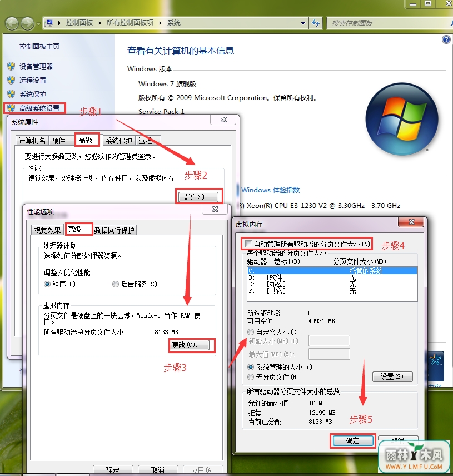Click 设置(S) button under 性能
This screenshot has height=476, width=453.
click(198, 197)
